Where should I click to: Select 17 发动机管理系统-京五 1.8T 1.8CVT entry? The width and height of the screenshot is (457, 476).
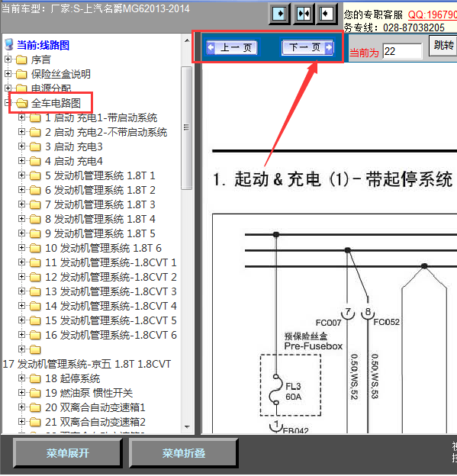coord(87,364)
